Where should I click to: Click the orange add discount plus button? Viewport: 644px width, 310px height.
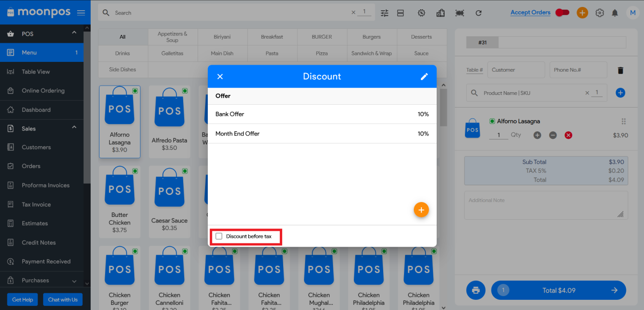point(421,210)
